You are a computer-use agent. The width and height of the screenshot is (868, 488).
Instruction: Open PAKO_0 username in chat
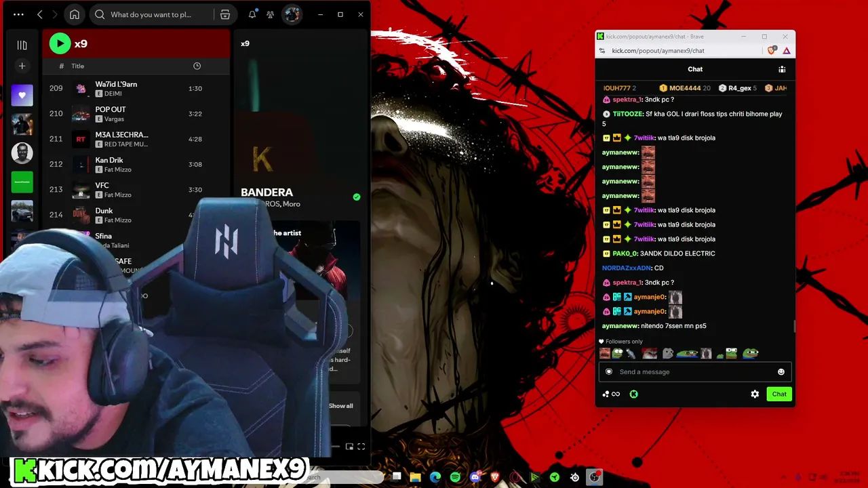pos(625,253)
